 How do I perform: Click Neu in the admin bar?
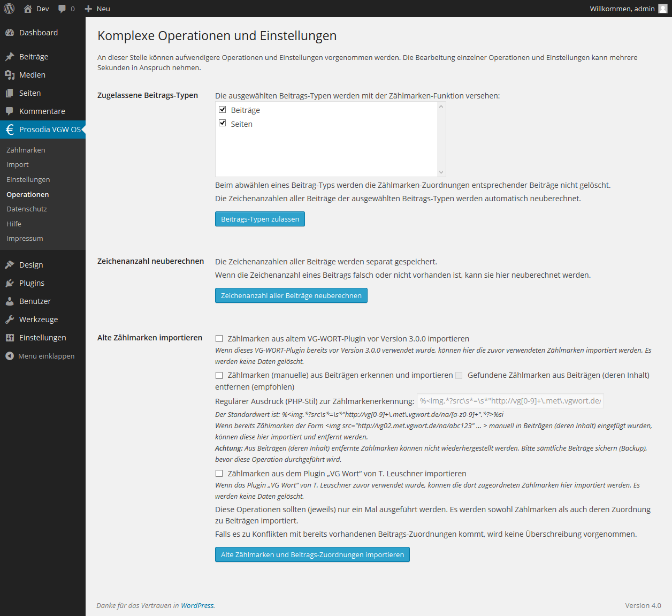click(103, 9)
